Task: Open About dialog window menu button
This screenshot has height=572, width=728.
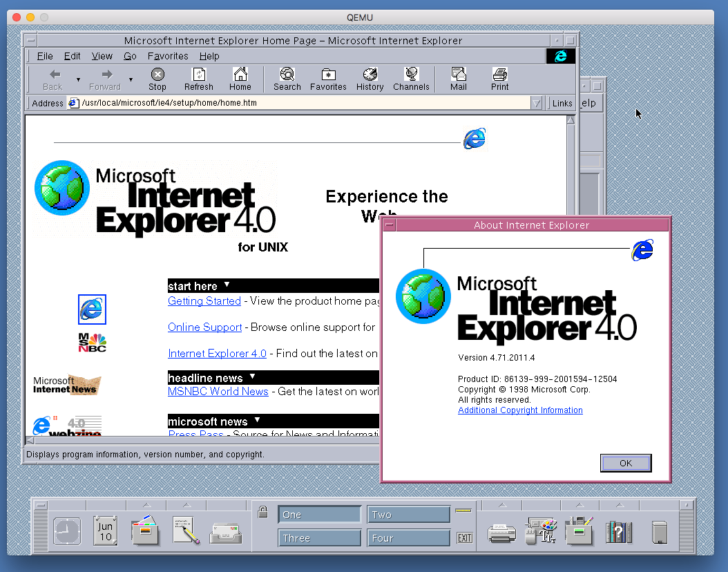Action: point(390,225)
